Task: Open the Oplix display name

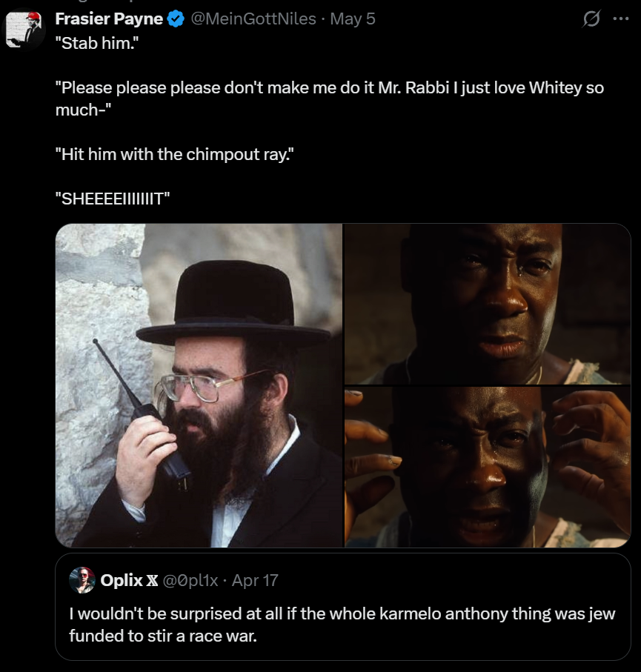Action: (121, 580)
